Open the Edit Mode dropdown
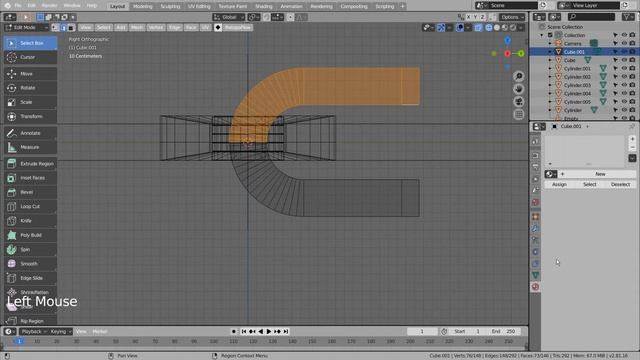Viewport: 640px width, 360px height. point(26,27)
